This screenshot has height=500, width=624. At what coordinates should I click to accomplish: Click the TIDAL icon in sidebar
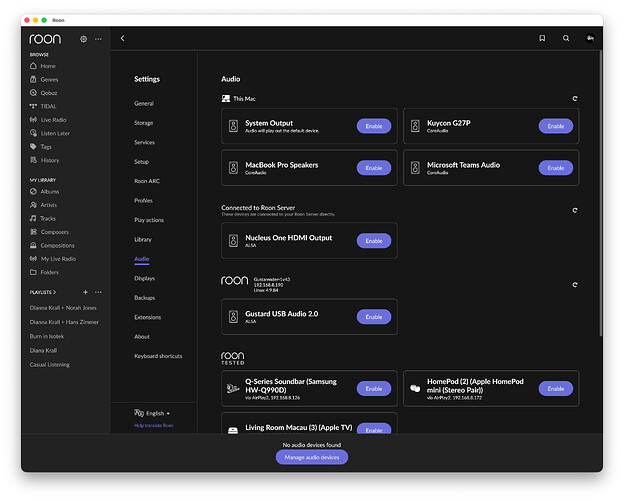(x=33, y=106)
